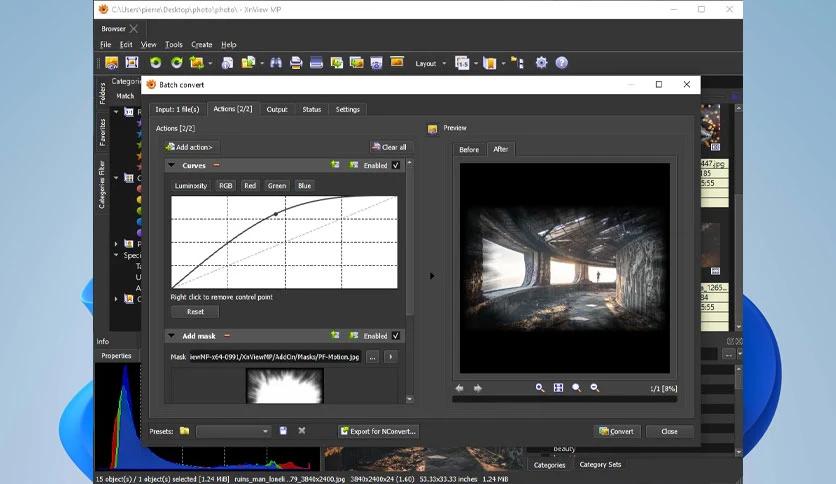
Task: Delete preset using the X icon
Action: click(x=302, y=431)
